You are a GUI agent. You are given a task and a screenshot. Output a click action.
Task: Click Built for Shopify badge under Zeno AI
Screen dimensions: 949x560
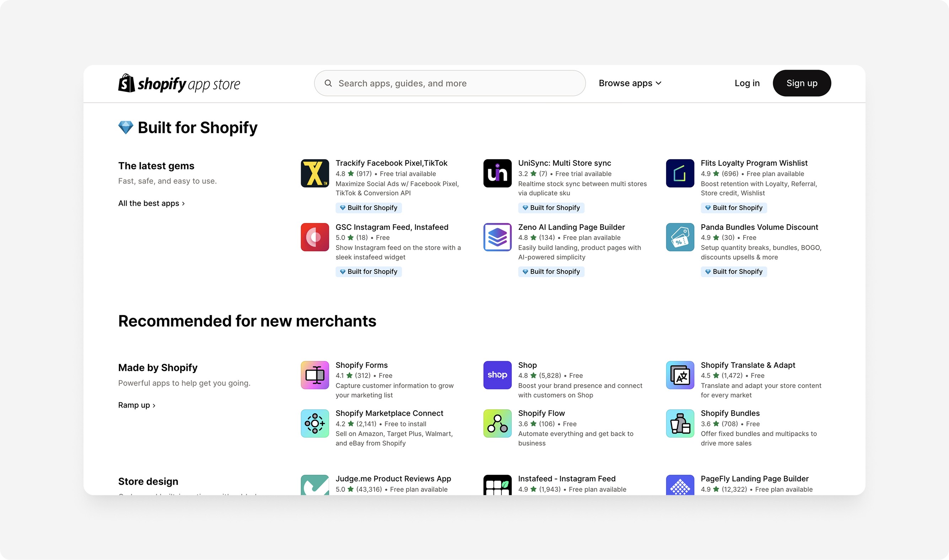[551, 272]
